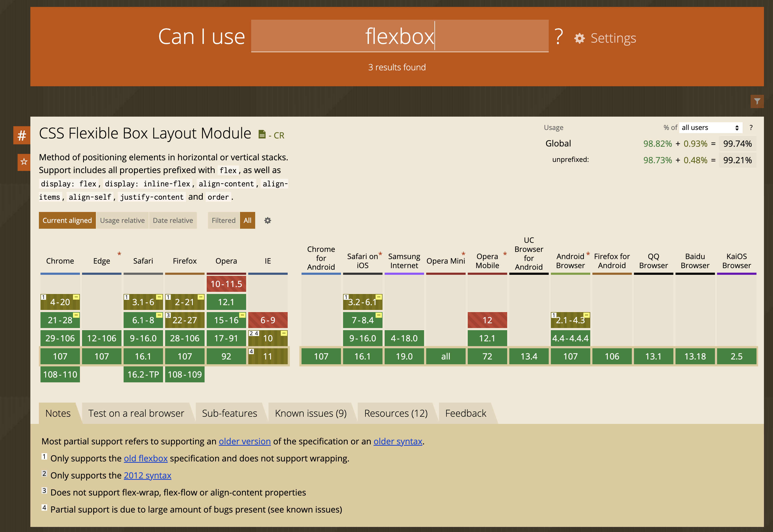This screenshot has width=773, height=532.
Task: Click the usage question mark help icon
Action: (751, 128)
